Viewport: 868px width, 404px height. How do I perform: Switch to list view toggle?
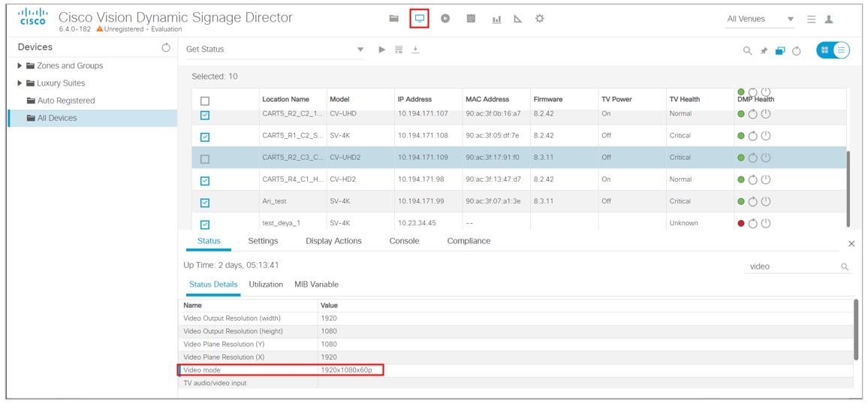(842, 50)
